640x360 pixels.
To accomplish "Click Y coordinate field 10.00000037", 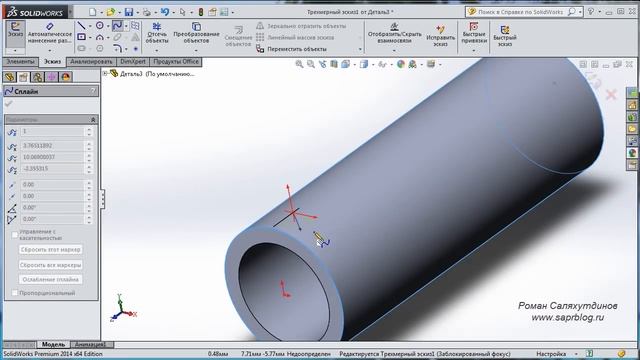I will coord(53,157).
